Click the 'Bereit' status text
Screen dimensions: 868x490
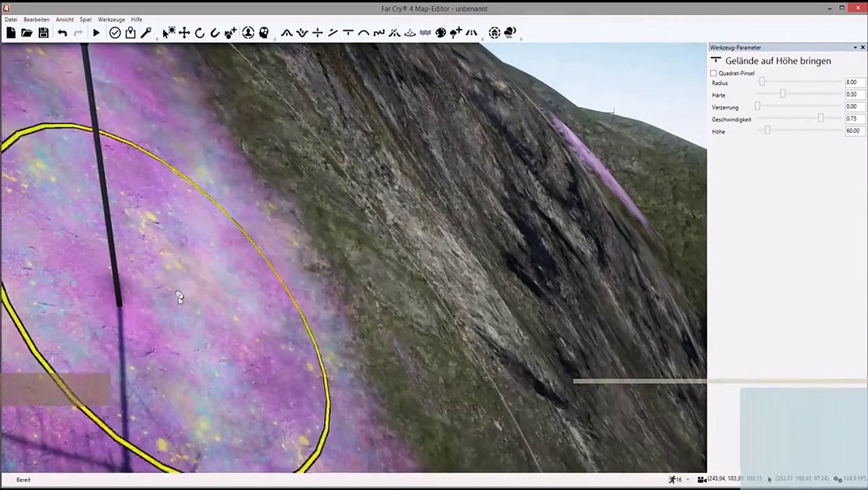click(x=23, y=480)
